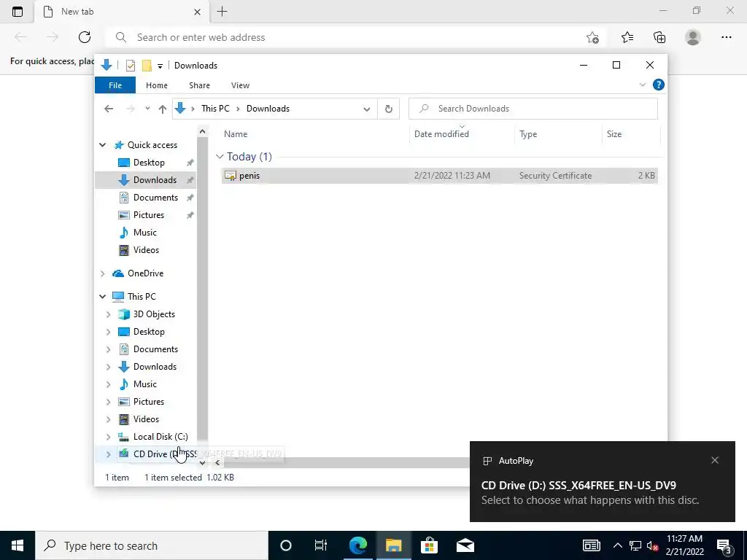Screen dimensions: 747x560
Task: Click the Explorer Back arrow
Action: (x=109, y=109)
